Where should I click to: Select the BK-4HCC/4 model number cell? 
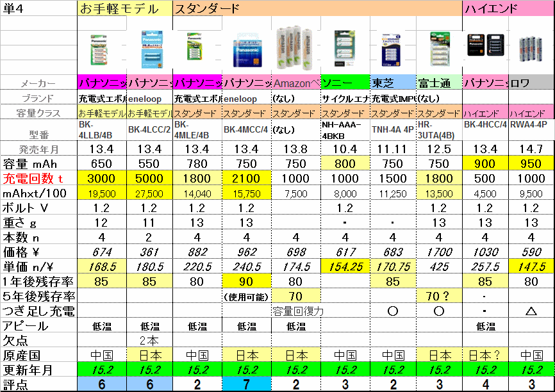click(x=485, y=130)
